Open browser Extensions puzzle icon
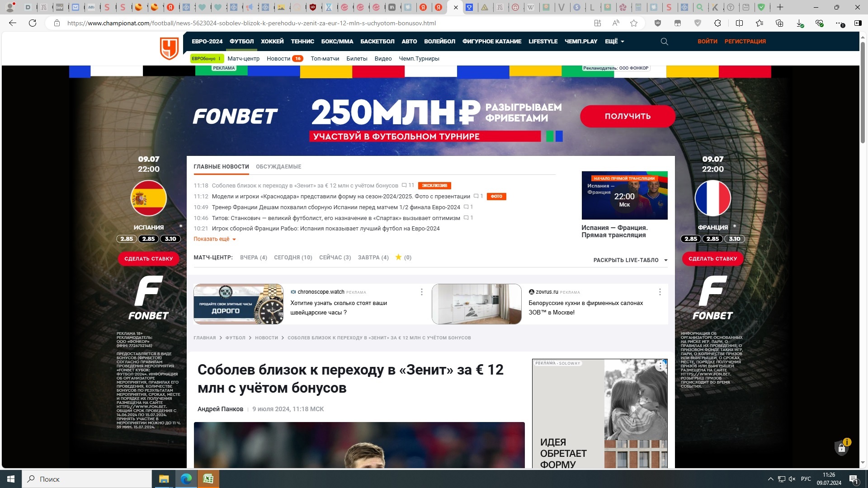 [717, 23]
